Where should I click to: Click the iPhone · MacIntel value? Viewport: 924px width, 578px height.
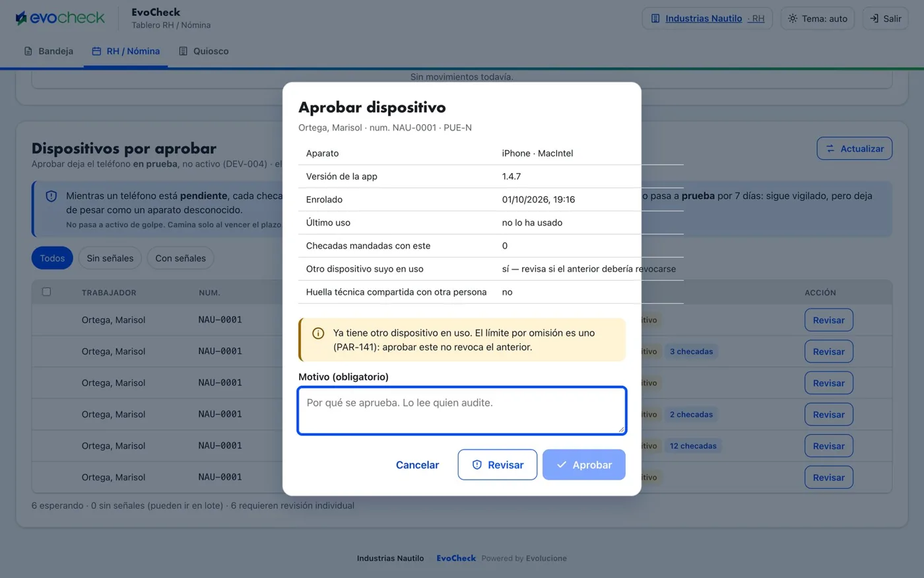(537, 153)
